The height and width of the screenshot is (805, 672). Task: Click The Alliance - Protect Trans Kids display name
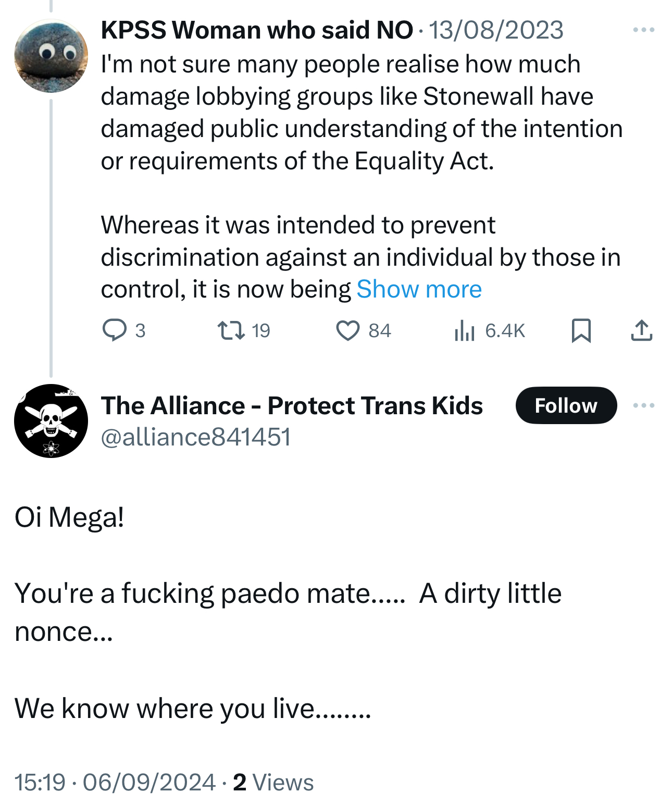[x=292, y=405]
